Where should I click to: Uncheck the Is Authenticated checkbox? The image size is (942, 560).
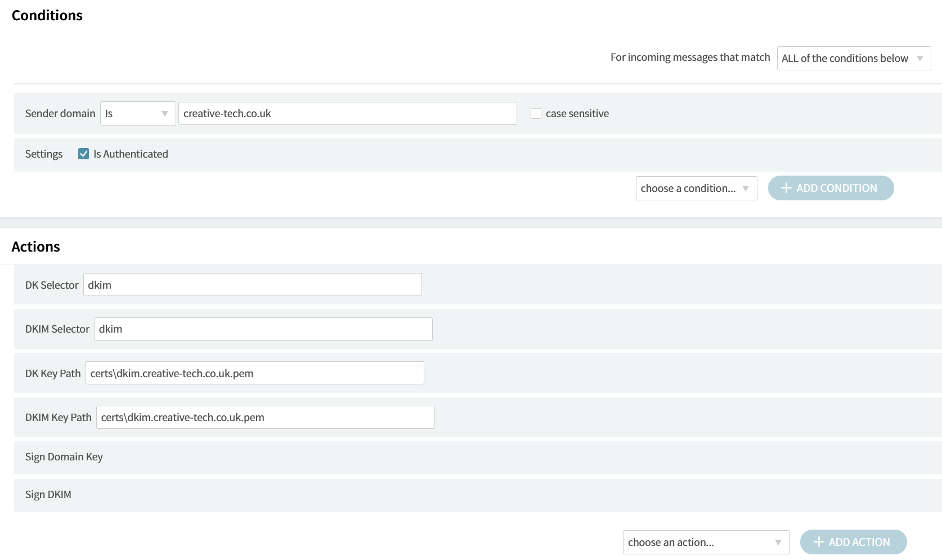tap(83, 154)
